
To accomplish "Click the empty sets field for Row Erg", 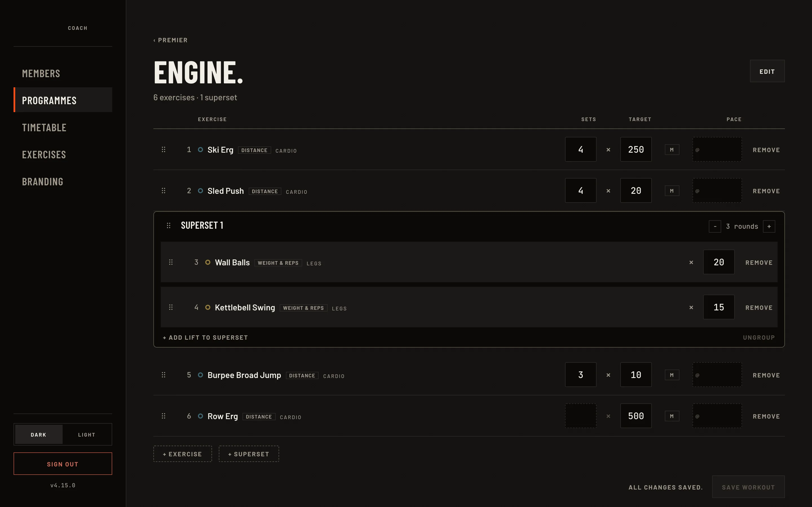I will [x=581, y=416].
